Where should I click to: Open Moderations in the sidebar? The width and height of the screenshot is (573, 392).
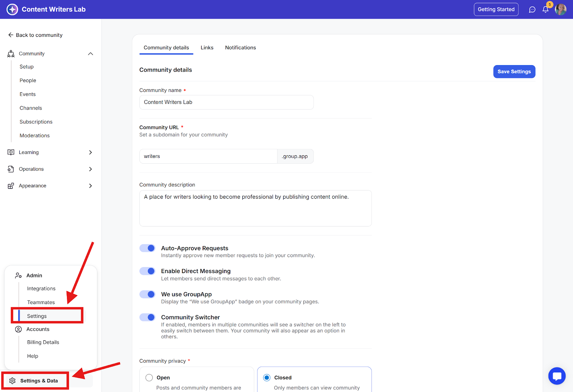[35, 136]
